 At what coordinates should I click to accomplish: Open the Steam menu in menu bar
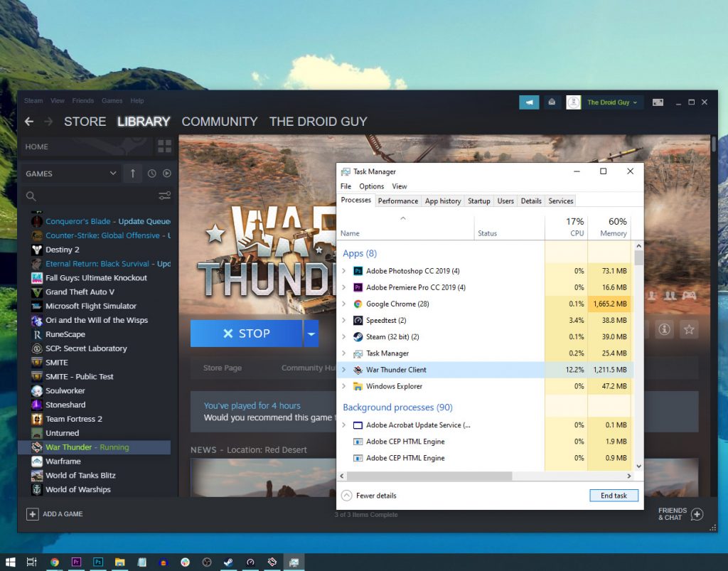[x=33, y=101]
